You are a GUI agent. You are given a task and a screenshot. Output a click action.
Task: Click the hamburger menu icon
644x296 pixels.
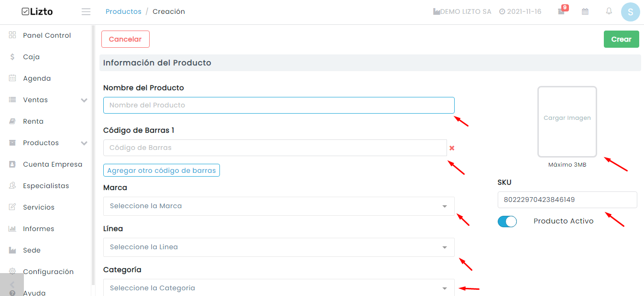86,11
